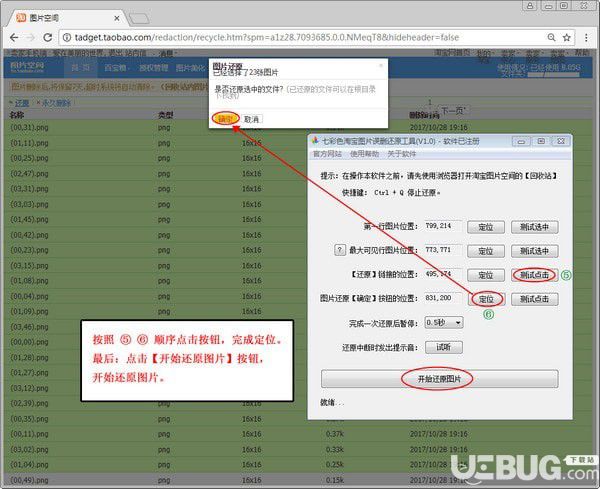Screen dimensions: 600x489
Task: Click 定位 for 【还原】链接的位置
Action: coord(486,275)
